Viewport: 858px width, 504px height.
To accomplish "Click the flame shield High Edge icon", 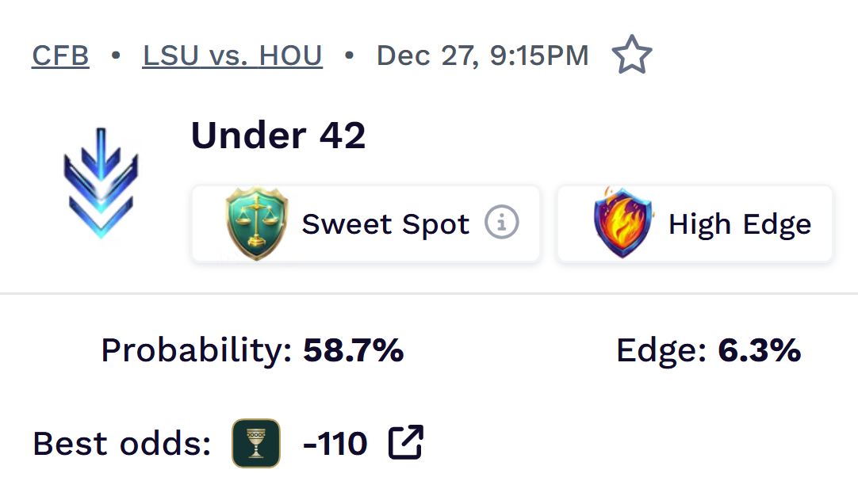I will (622, 223).
